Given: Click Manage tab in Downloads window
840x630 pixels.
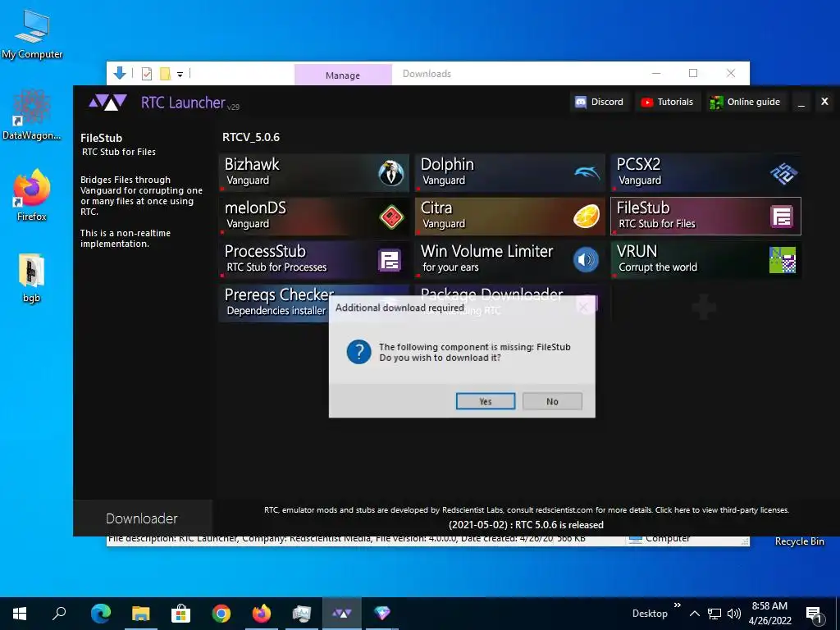Looking at the screenshot, I should [x=343, y=75].
